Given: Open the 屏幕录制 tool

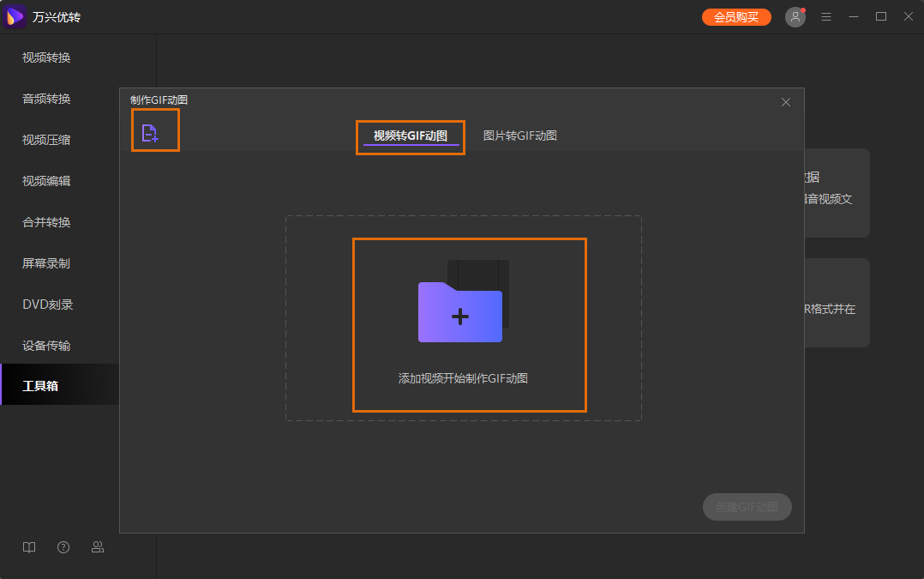Looking at the screenshot, I should (x=48, y=263).
